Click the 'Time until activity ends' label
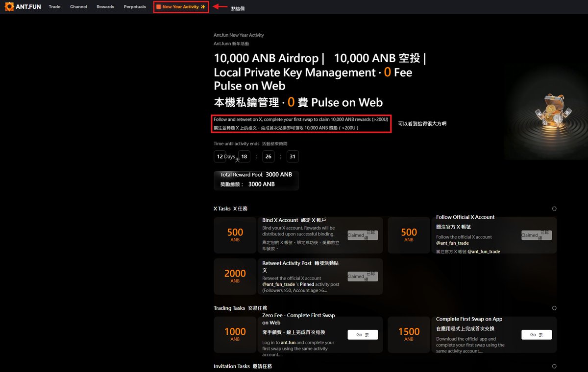 236,144
